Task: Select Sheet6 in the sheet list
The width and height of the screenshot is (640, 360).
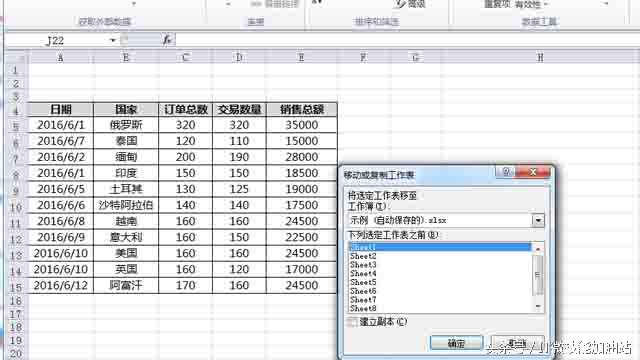Action: pos(440,291)
